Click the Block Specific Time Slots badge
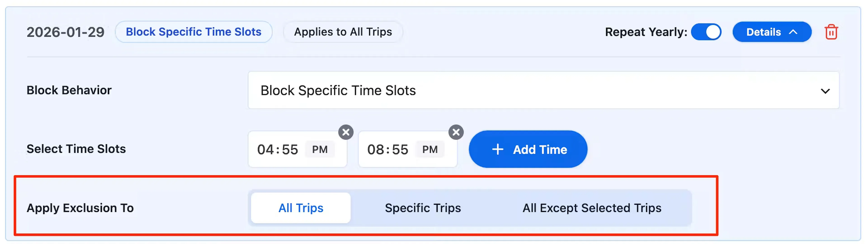The height and width of the screenshot is (244, 868). pyautogui.click(x=193, y=32)
